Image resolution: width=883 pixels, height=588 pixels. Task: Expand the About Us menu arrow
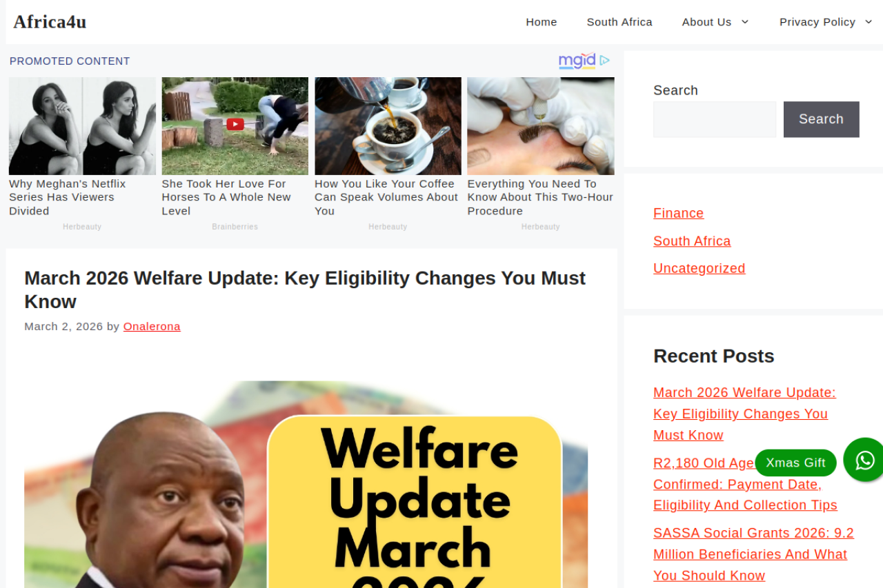tap(745, 22)
